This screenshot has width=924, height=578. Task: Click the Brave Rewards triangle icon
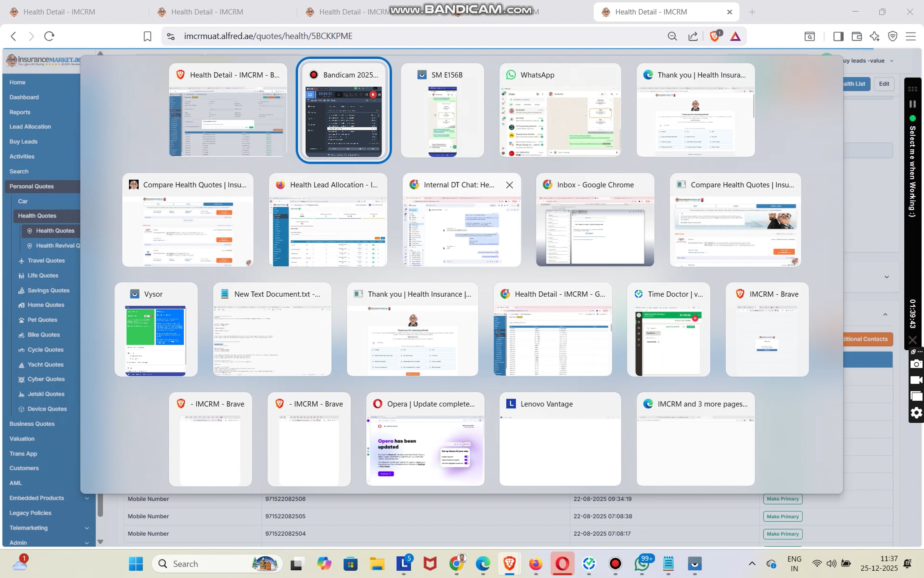point(735,36)
